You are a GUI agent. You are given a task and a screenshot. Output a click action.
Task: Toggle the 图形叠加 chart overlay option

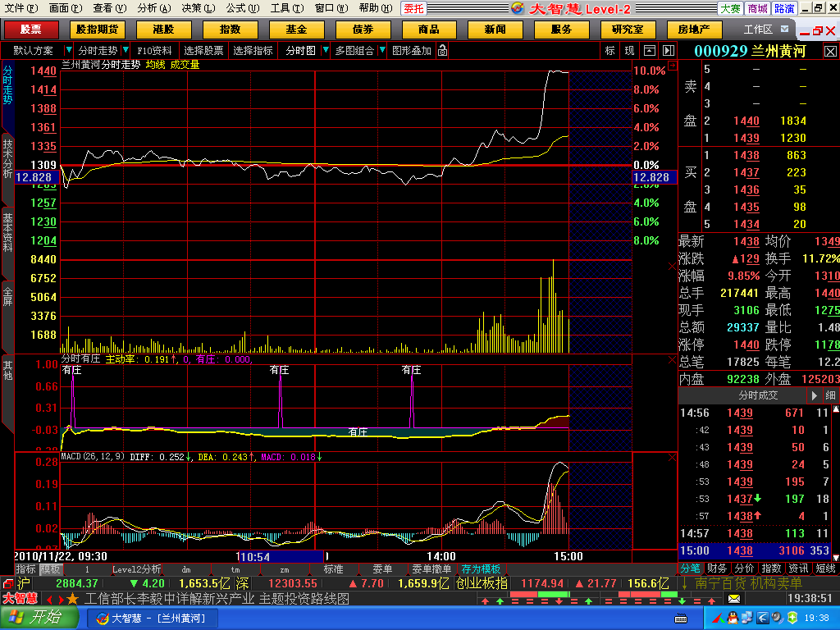411,51
